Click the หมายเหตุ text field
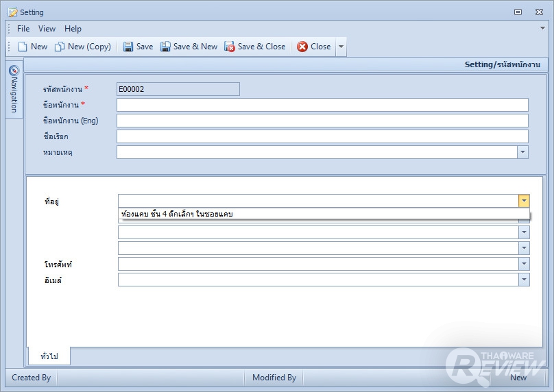The width and height of the screenshot is (554, 392). (317, 152)
